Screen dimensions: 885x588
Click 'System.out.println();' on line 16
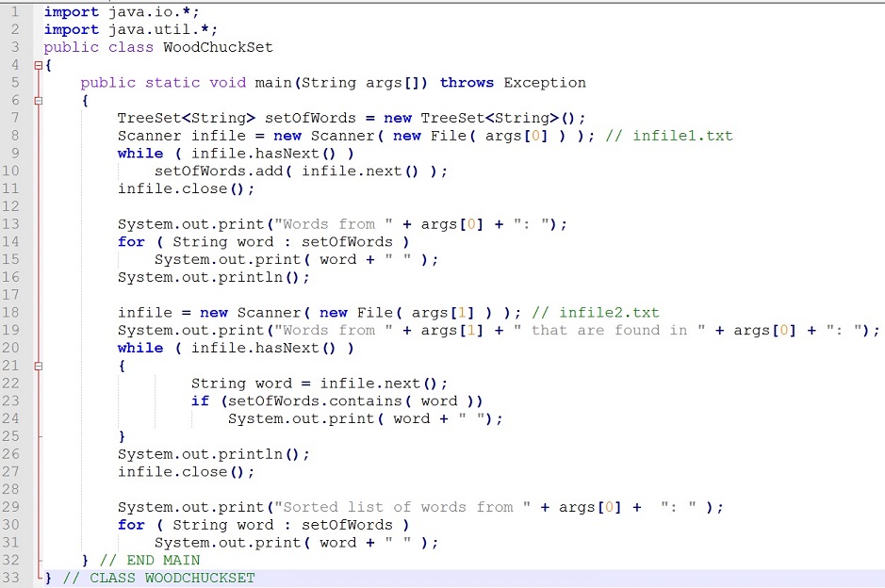tap(213, 278)
